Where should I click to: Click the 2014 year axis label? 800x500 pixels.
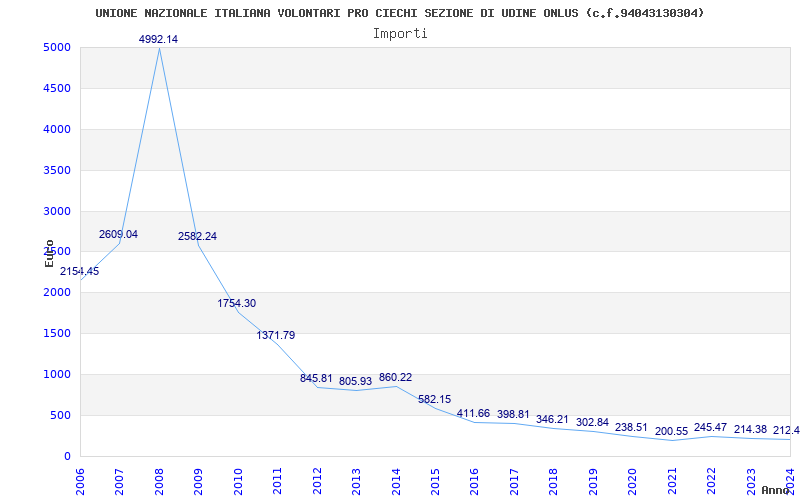click(x=395, y=481)
